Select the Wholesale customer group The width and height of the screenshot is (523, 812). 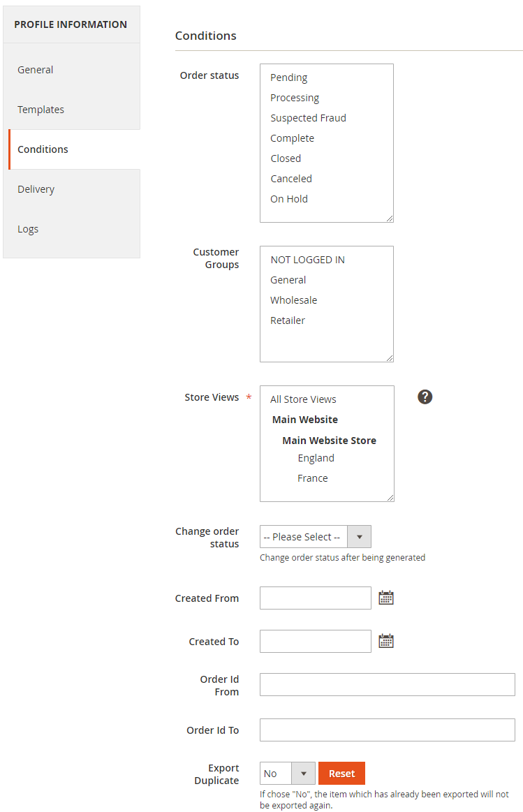293,300
